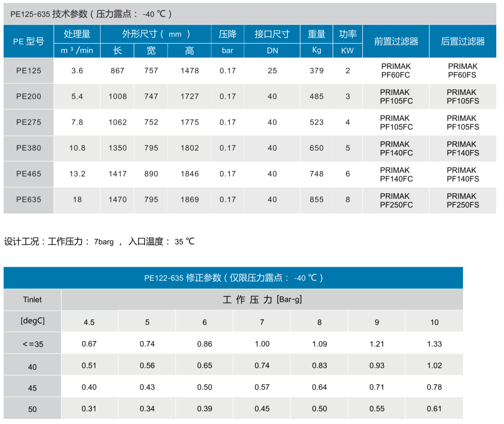Click the 855 weight value cell

coord(317,199)
